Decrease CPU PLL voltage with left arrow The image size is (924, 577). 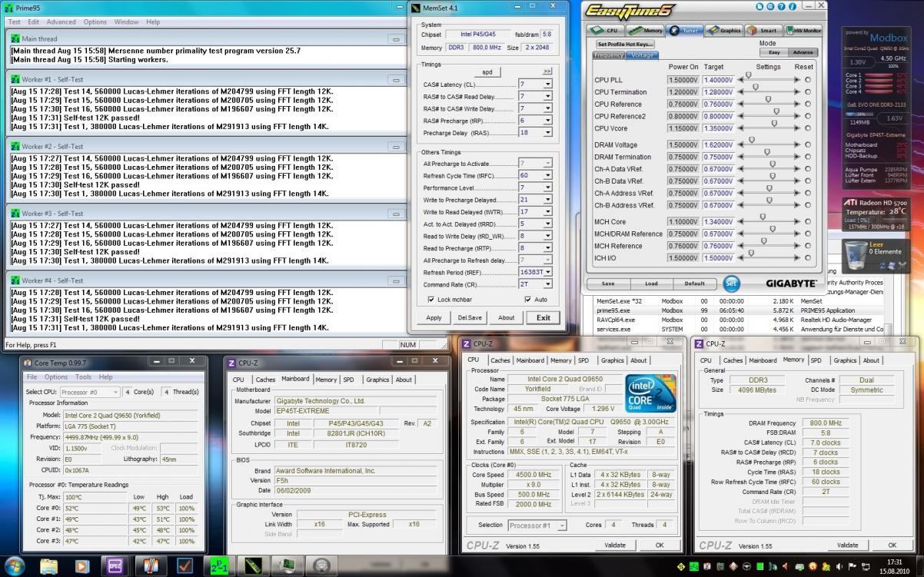tap(740, 80)
